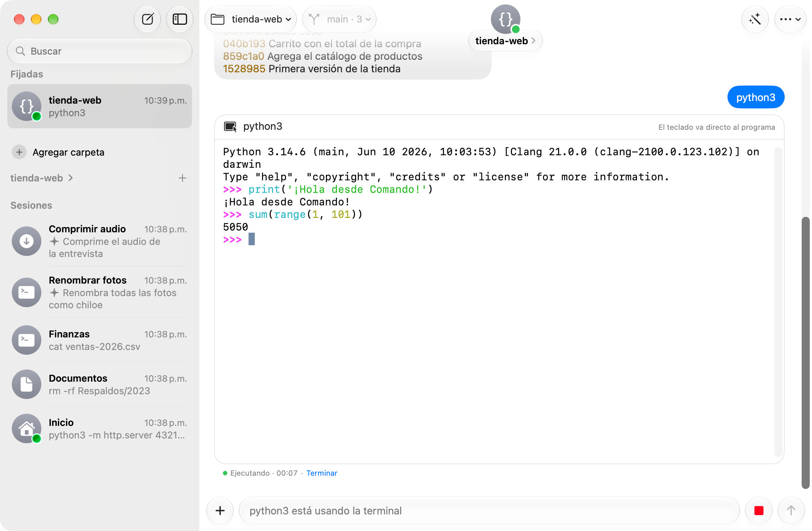Click the Fijadas section header

pyautogui.click(x=27, y=74)
